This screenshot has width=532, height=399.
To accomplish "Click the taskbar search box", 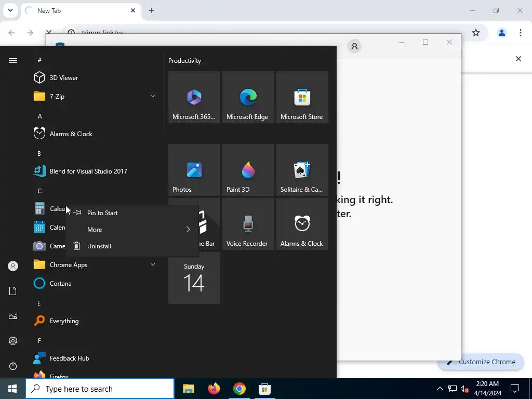I will pos(100,389).
